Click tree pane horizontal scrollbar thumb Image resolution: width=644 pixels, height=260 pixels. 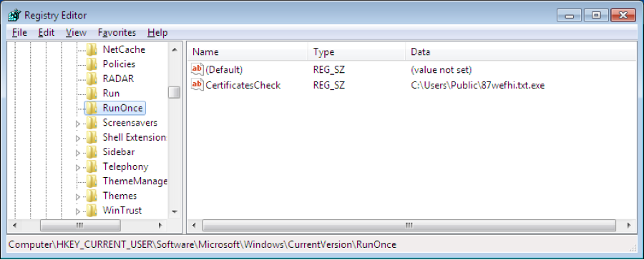point(80,226)
